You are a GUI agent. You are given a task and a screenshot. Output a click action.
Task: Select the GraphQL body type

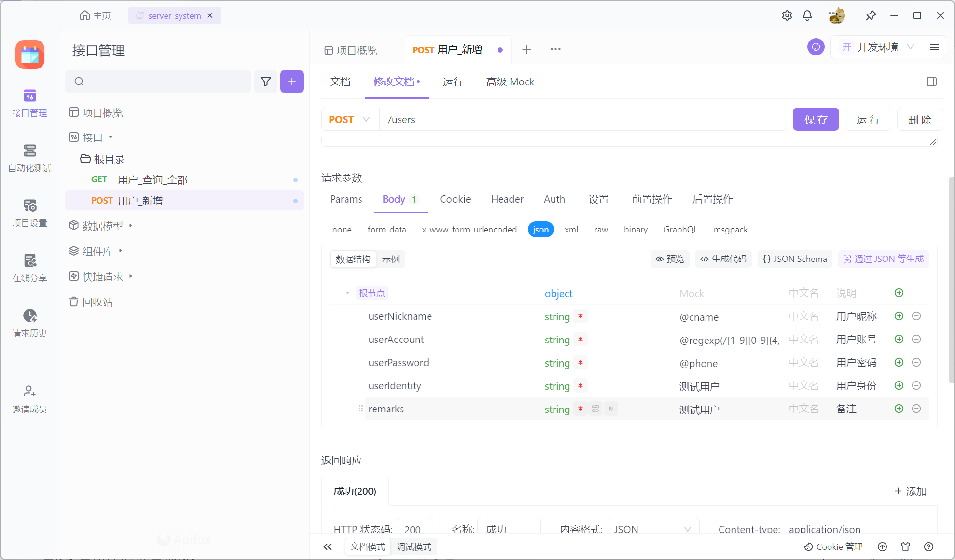click(x=680, y=230)
